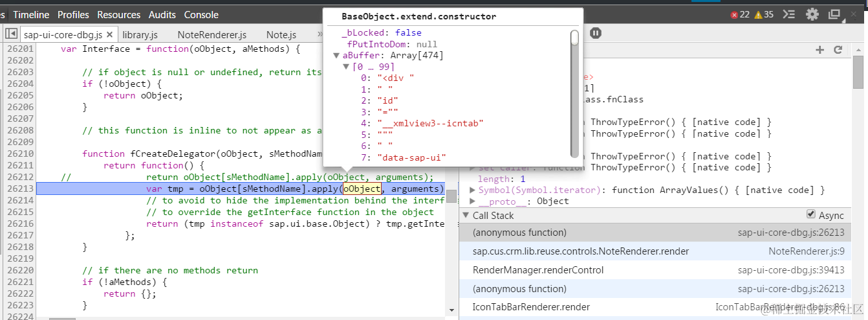
Task: Open the Console panel
Action: coord(201,14)
